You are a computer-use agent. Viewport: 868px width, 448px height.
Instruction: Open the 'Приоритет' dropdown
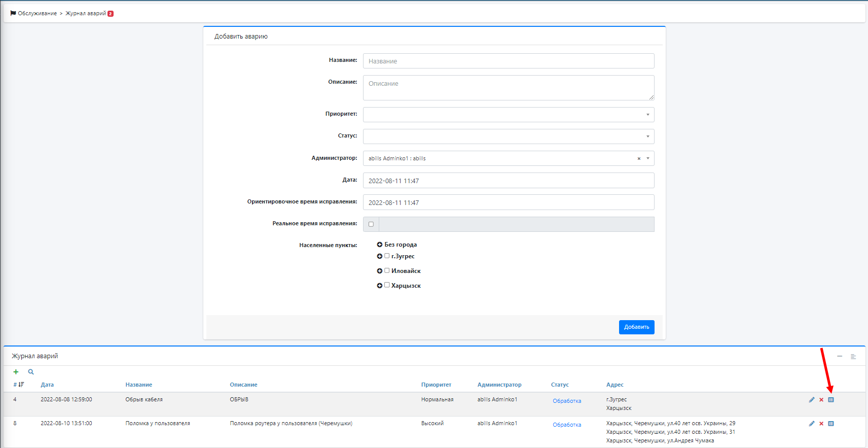tap(508, 115)
